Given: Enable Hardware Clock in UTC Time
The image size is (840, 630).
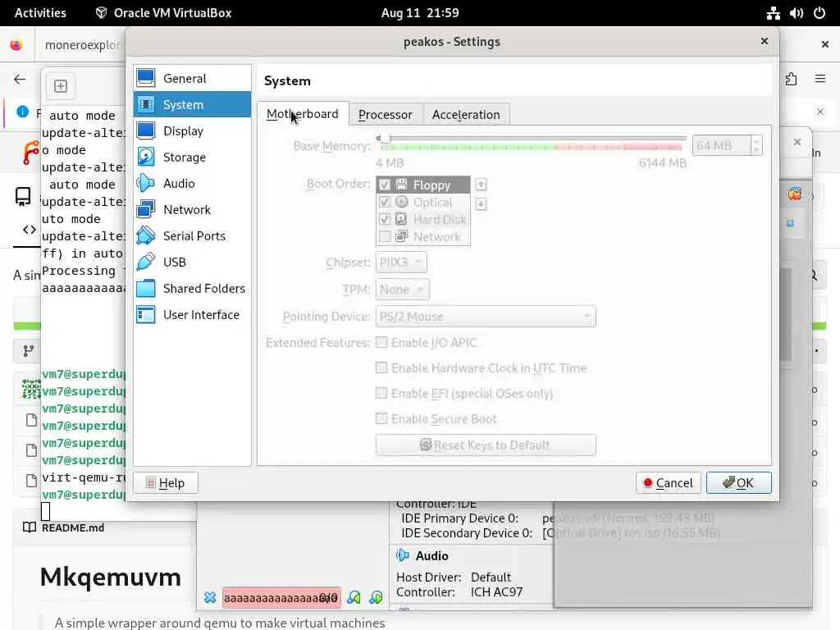Looking at the screenshot, I should coord(381,367).
